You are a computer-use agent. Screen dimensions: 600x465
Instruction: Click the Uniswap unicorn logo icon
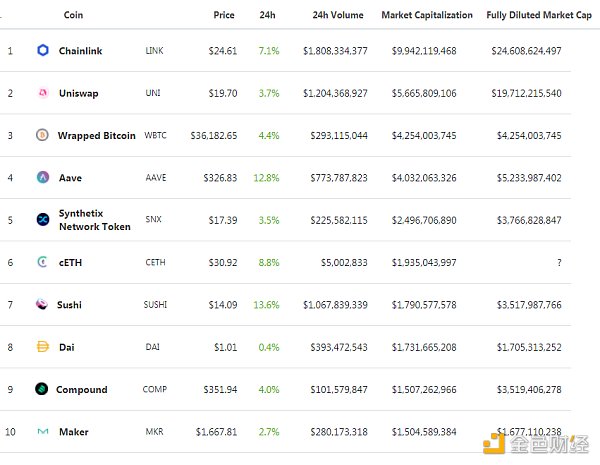tap(43, 93)
